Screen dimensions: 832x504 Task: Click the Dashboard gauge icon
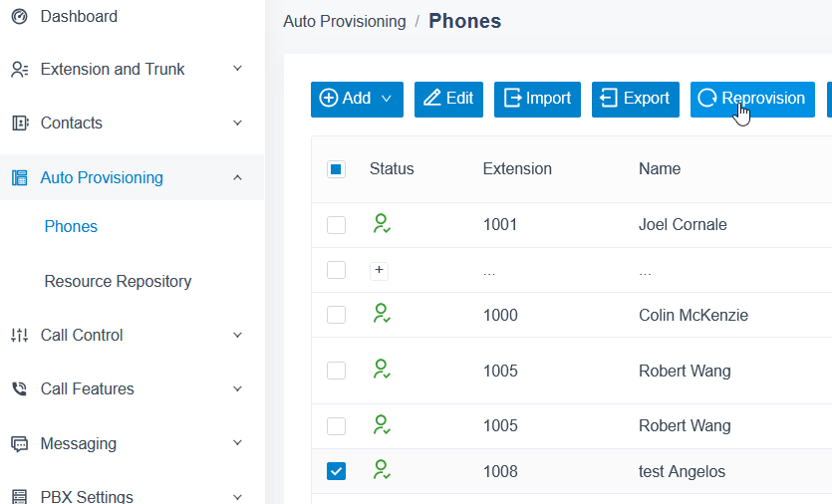(x=19, y=17)
